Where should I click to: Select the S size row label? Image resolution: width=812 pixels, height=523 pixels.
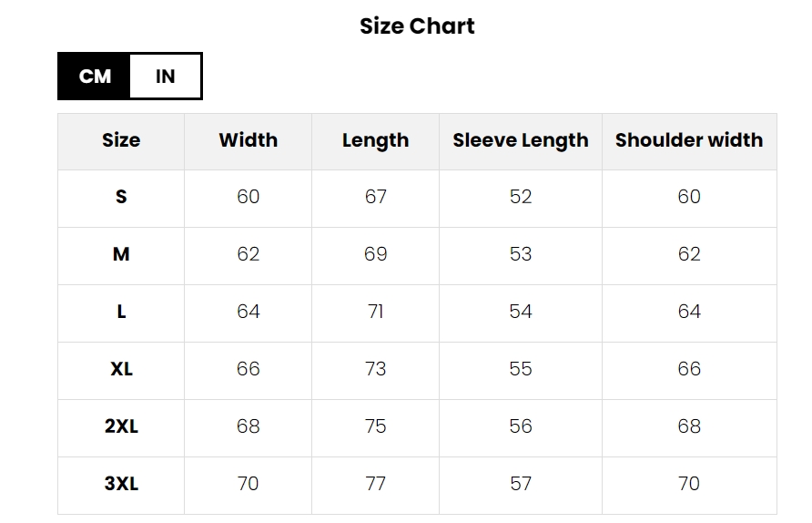pyautogui.click(x=121, y=197)
